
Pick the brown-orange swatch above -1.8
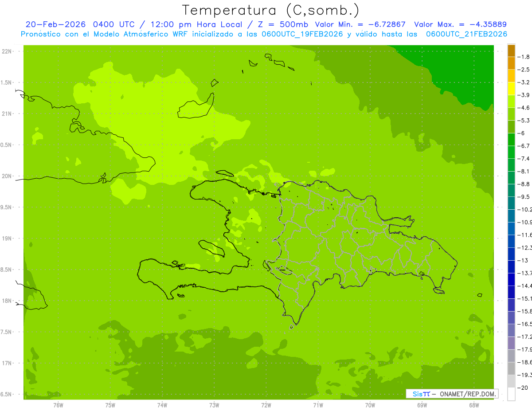511,51
